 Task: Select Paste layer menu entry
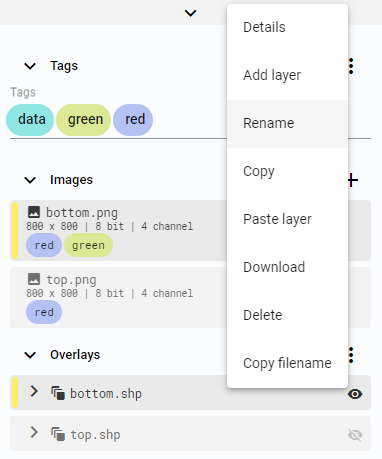pyautogui.click(x=287, y=219)
